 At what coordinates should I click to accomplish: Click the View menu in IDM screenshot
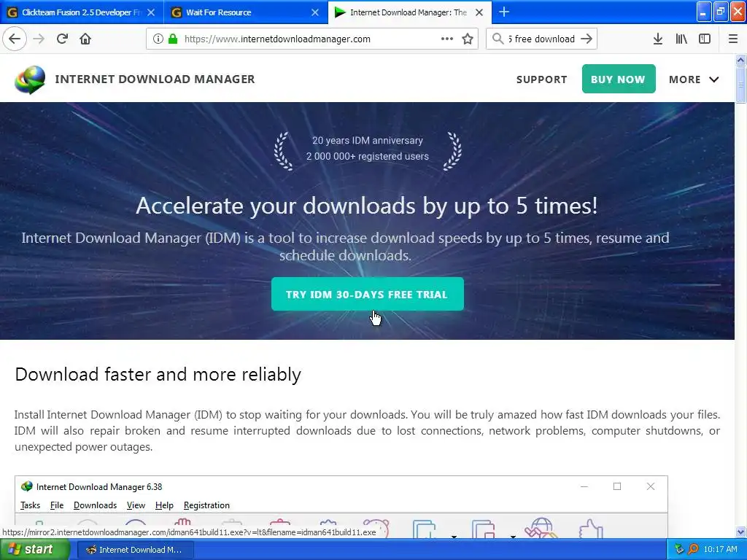(136, 505)
